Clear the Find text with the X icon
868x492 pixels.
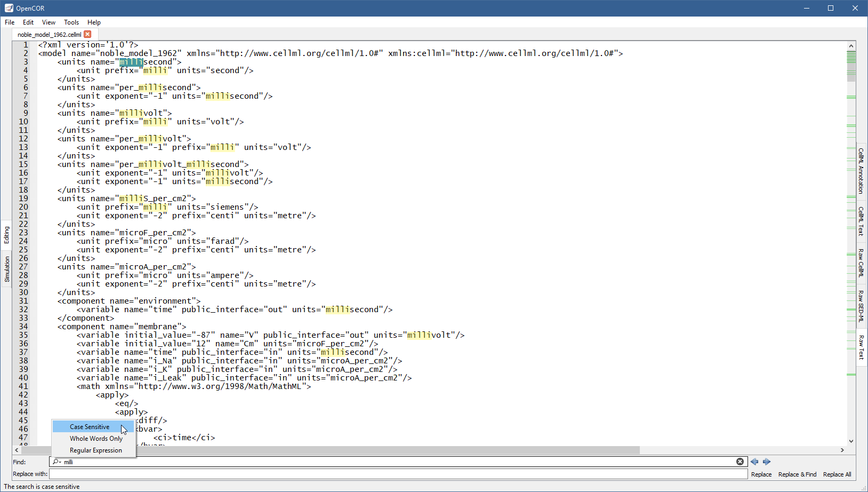740,462
